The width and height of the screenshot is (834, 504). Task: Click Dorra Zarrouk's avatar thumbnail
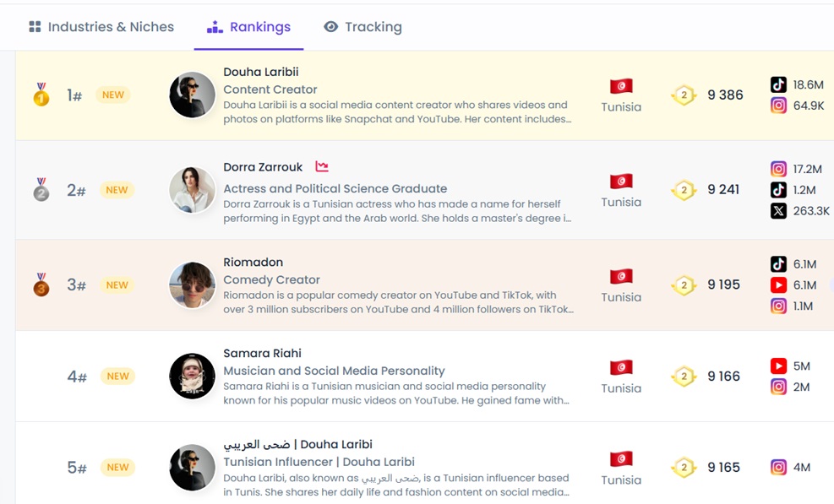point(192,190)
